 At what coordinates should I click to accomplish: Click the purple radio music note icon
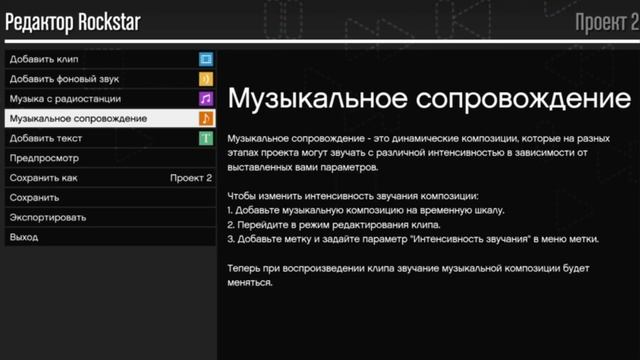click(206, 99)
